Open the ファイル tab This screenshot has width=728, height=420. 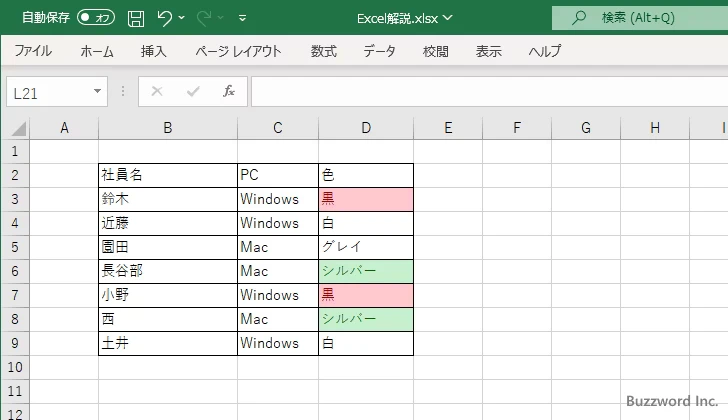33,51
